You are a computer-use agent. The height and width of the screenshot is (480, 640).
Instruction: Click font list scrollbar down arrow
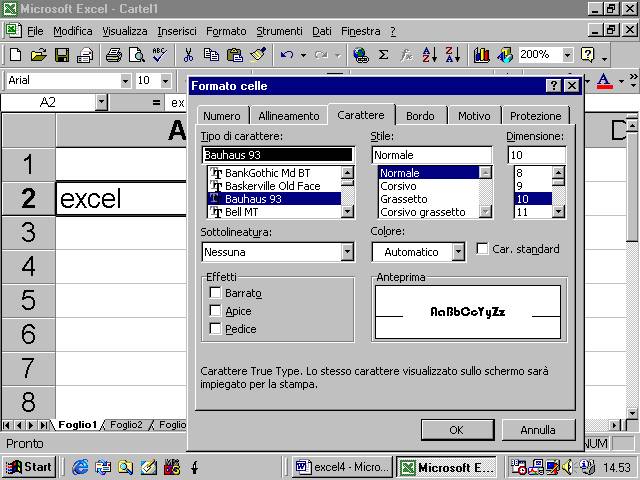pyautogui.click(x=347, y=211)
